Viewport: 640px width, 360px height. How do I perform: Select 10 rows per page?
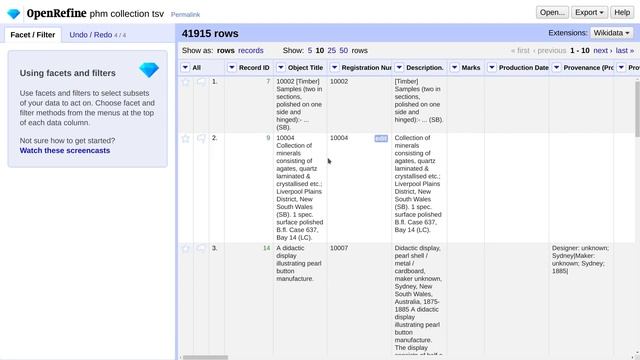click(x=320, y=51)
